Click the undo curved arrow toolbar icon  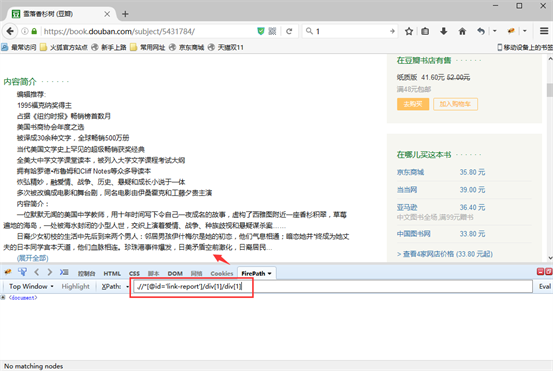(481, 31)
